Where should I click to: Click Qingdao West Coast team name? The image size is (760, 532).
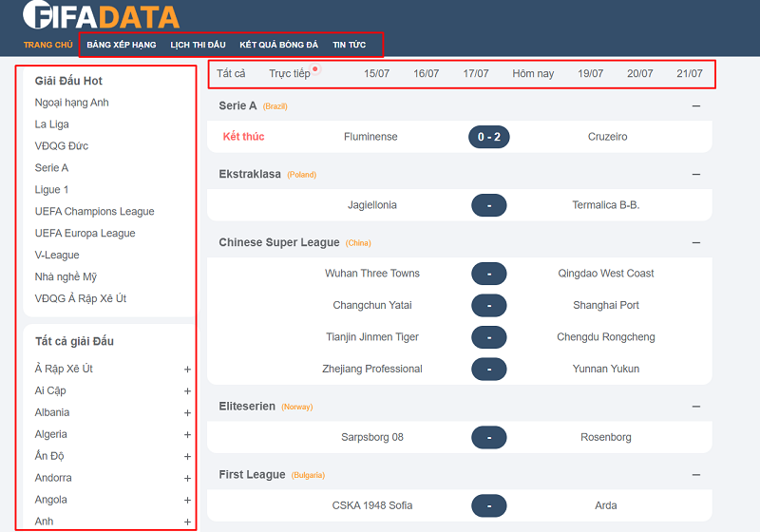tap(606, 274)
